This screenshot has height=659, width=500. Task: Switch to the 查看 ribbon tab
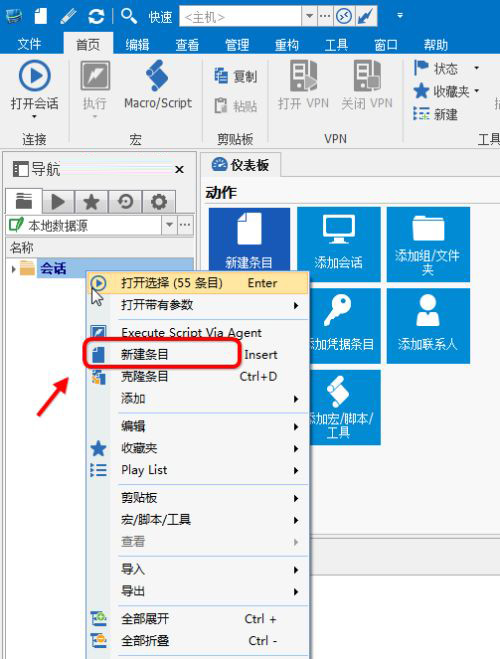click(x=187, y=44)
